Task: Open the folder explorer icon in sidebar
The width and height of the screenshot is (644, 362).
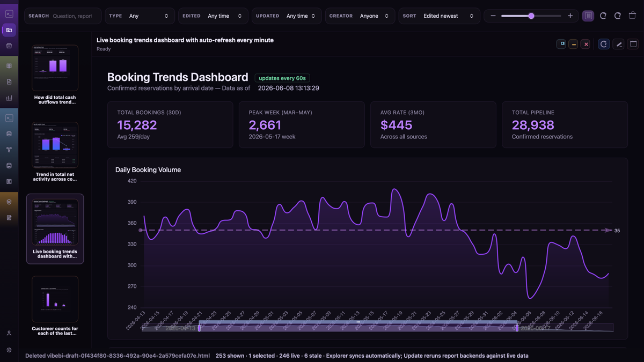Action: (x=9, y=30)
